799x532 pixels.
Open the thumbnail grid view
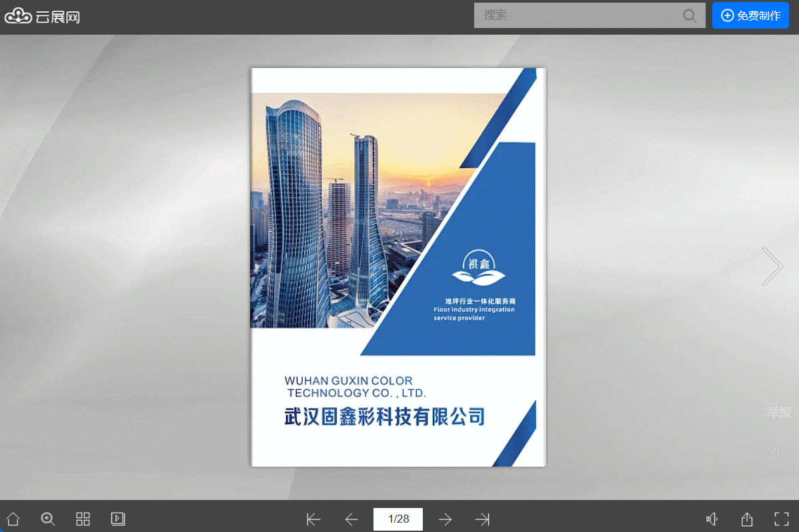tap(83, 519)
